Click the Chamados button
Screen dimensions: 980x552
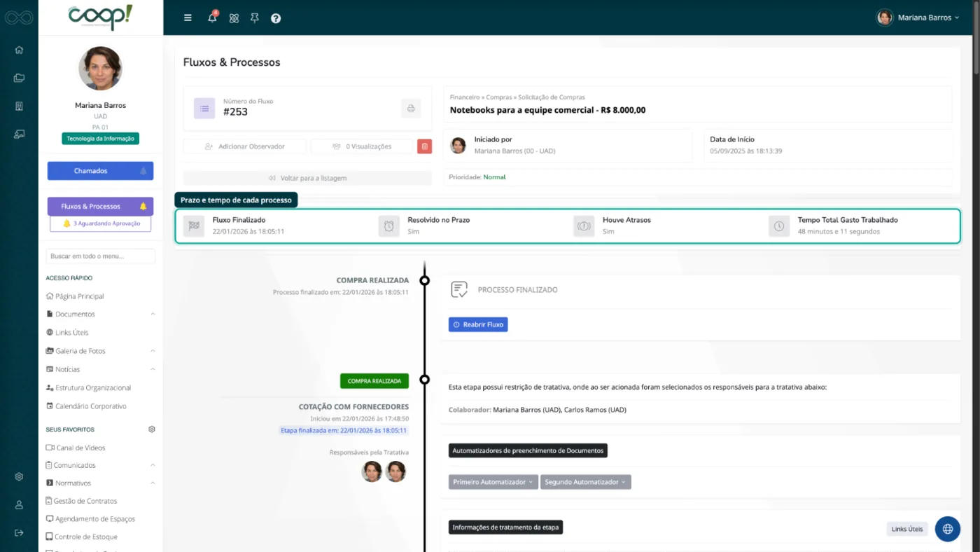point(100,171)
